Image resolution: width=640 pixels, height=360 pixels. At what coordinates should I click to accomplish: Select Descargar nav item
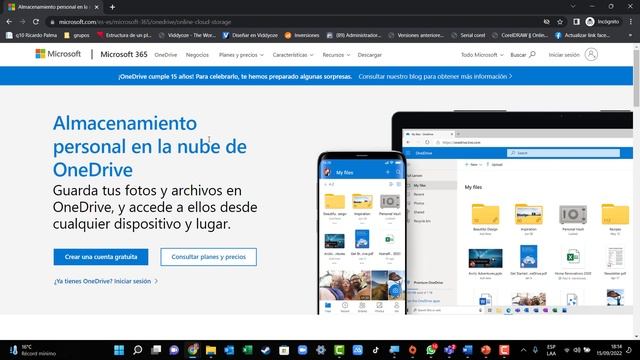pyautogui.click(x=370, y=55)
